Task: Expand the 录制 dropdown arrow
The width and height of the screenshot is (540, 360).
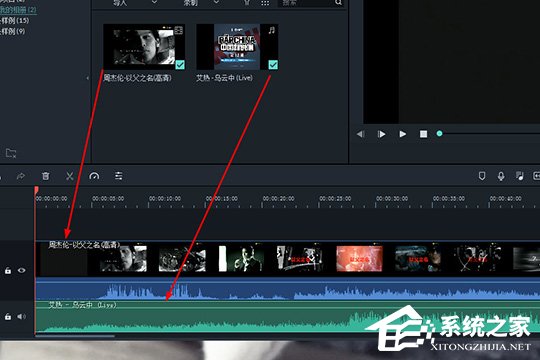Action: pyautogui.click(x=216, y=2)
